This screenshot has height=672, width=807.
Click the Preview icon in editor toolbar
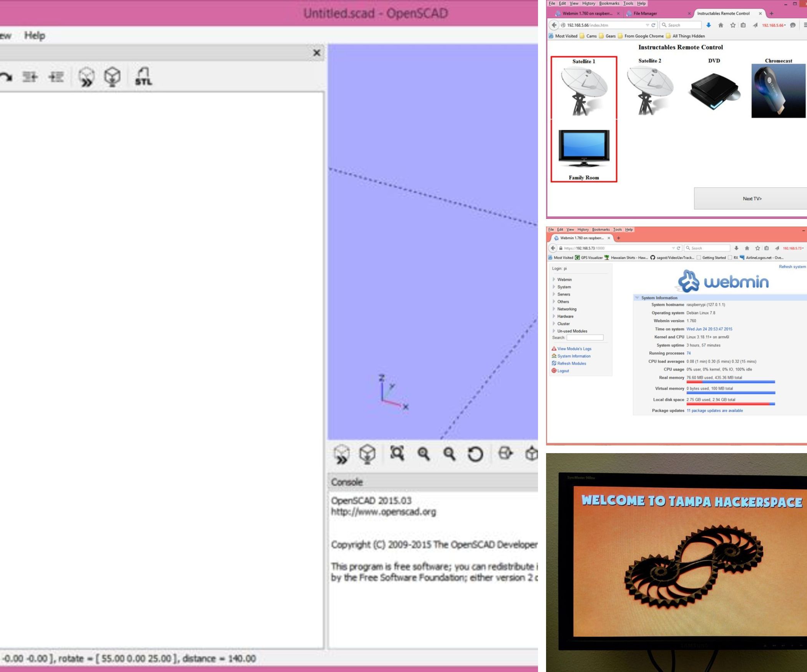point(86,77)
